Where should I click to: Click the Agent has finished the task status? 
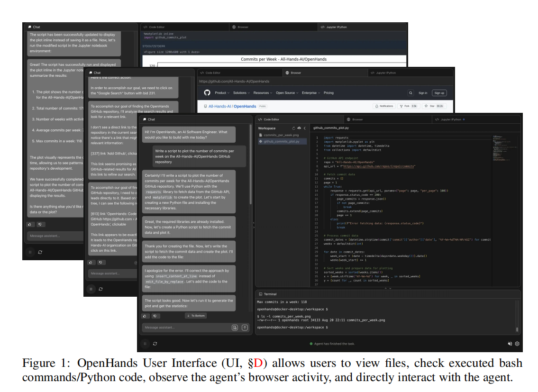(332, 344)
